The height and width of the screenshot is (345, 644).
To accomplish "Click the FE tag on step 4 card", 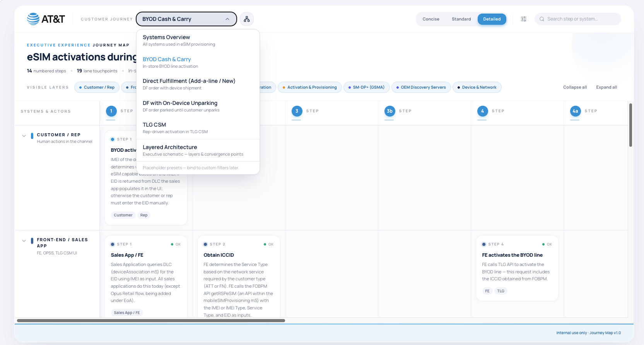I will pos(487,291).
